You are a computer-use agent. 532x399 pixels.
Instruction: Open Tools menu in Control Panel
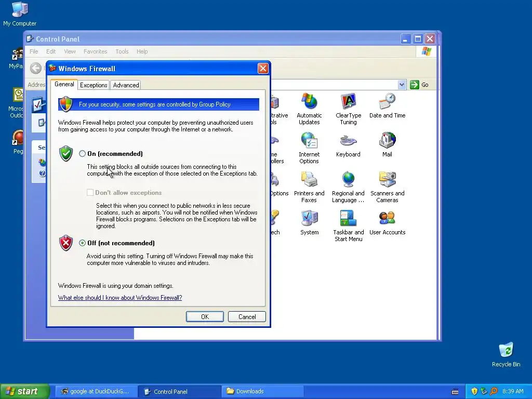pyautogui.click(x=122, y=51)
